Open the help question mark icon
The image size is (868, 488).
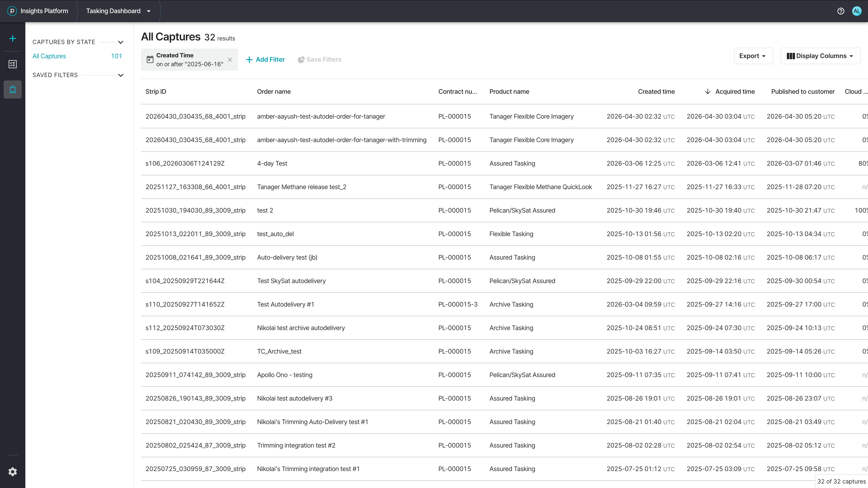841,11
